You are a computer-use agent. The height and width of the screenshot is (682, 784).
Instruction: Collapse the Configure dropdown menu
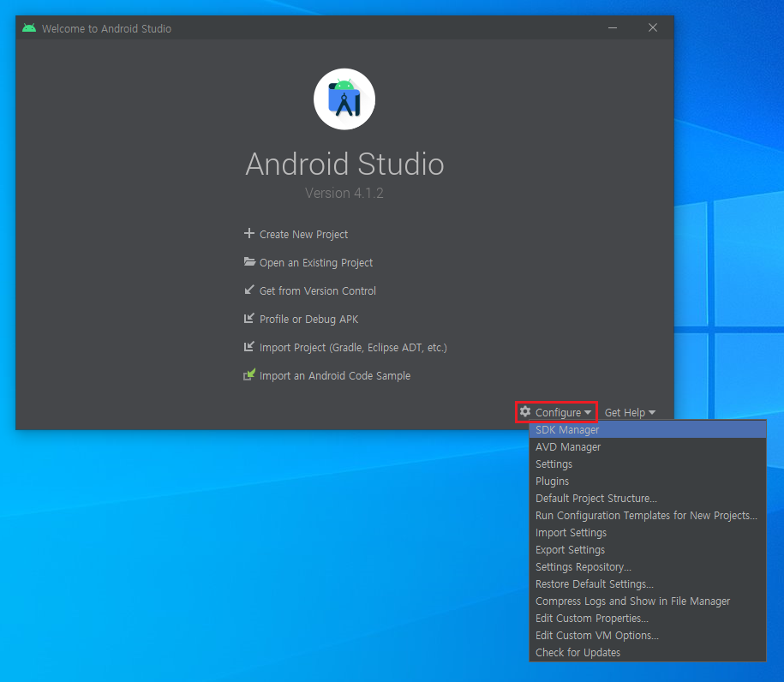[x=556, y=412]
